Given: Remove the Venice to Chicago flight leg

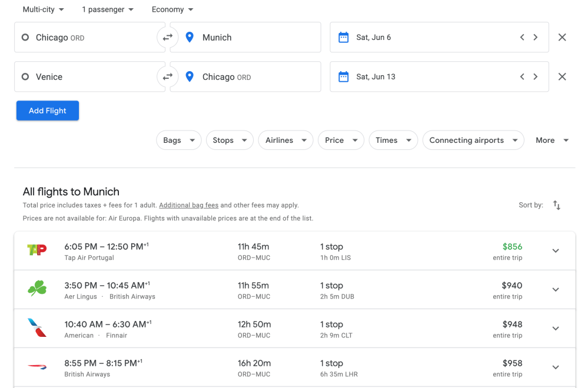Looking at the screenshot, I should point(562,77).
